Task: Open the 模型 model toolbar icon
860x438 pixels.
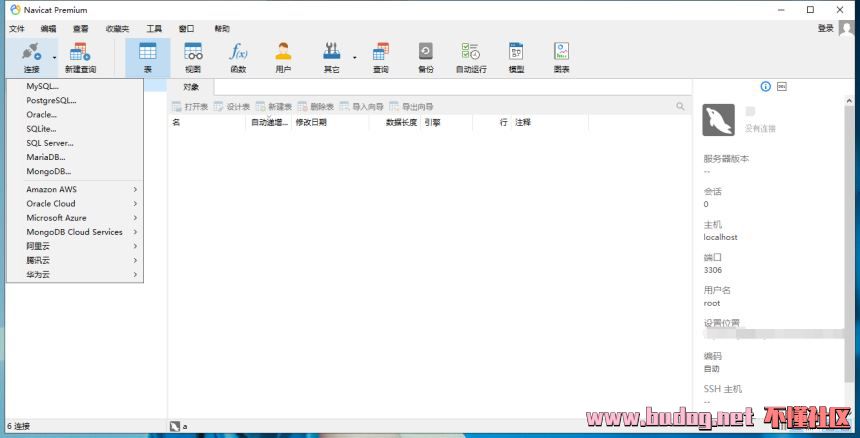Action: click(516, 52)
